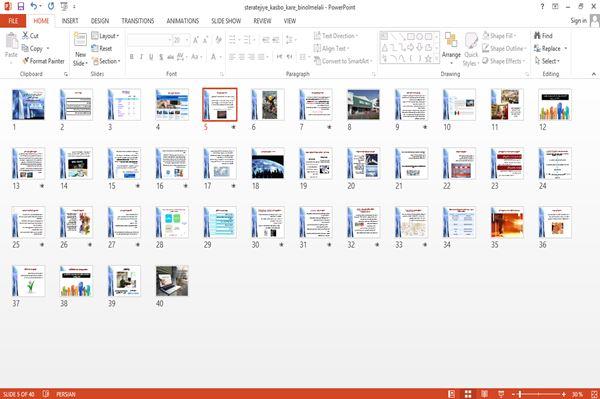The image size is (600, 399).
Task: Click the zoom slider handle
Action: coord(520,394)
